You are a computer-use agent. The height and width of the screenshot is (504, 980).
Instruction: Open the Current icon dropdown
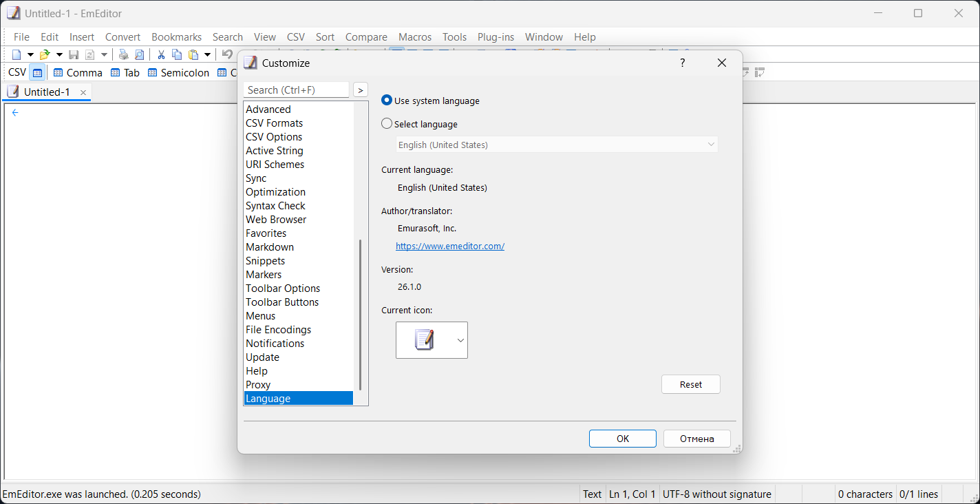coord(432,340)
